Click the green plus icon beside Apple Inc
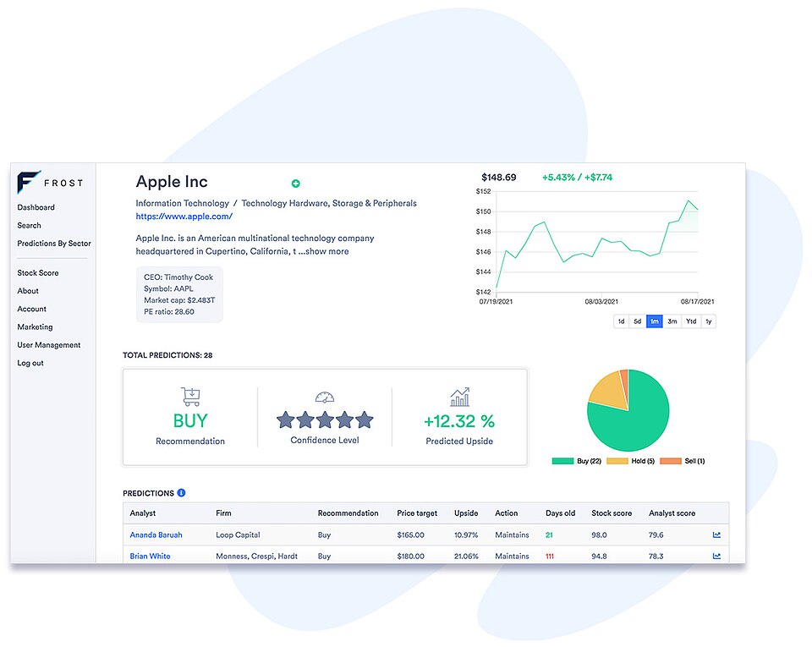 coord(295,184)
